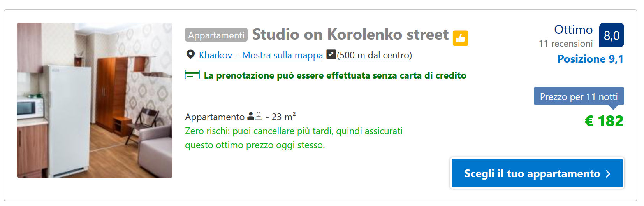
Task: Click the yellow thumbs-up preferred badge
Action: (x=460, y=38)
